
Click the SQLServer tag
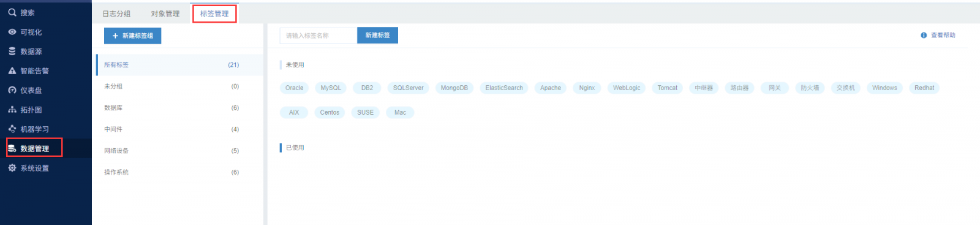(x=409, y=88)
